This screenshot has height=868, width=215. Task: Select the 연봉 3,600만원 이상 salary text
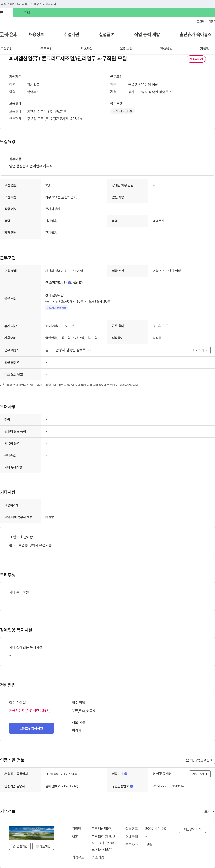(x=143, y=84)
